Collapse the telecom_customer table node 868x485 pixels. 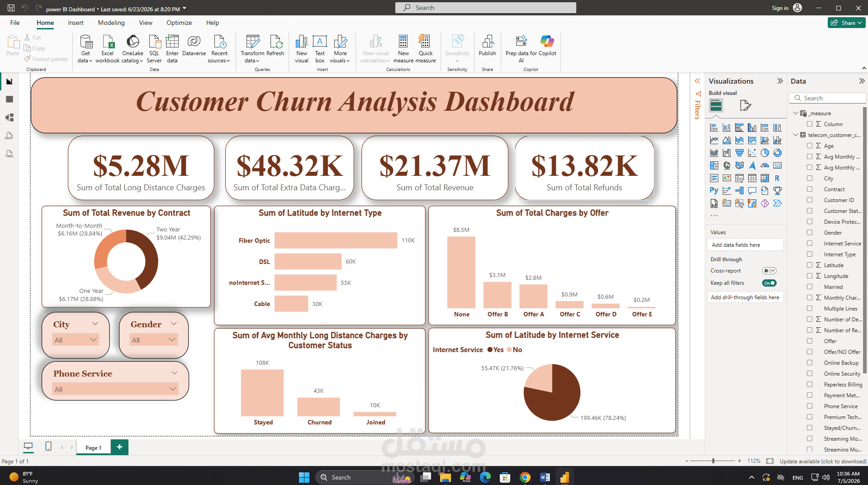pyautogui.click(x=796, y=135)
